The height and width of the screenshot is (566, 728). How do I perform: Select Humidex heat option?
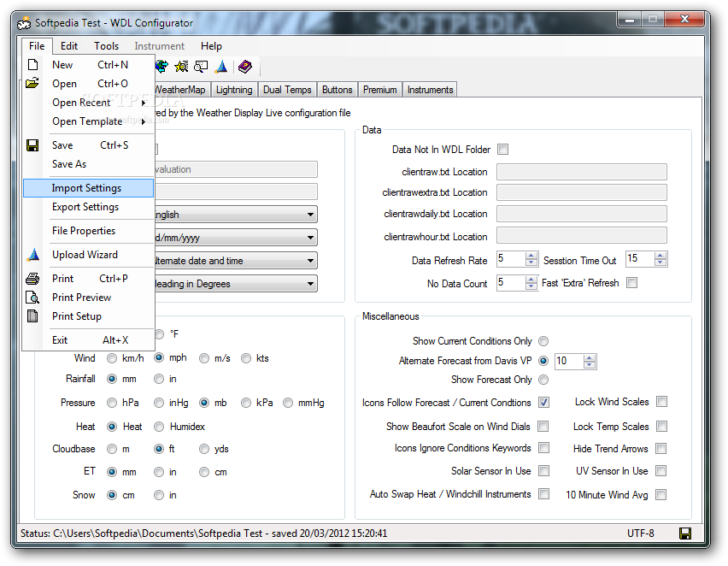[159, 426]
